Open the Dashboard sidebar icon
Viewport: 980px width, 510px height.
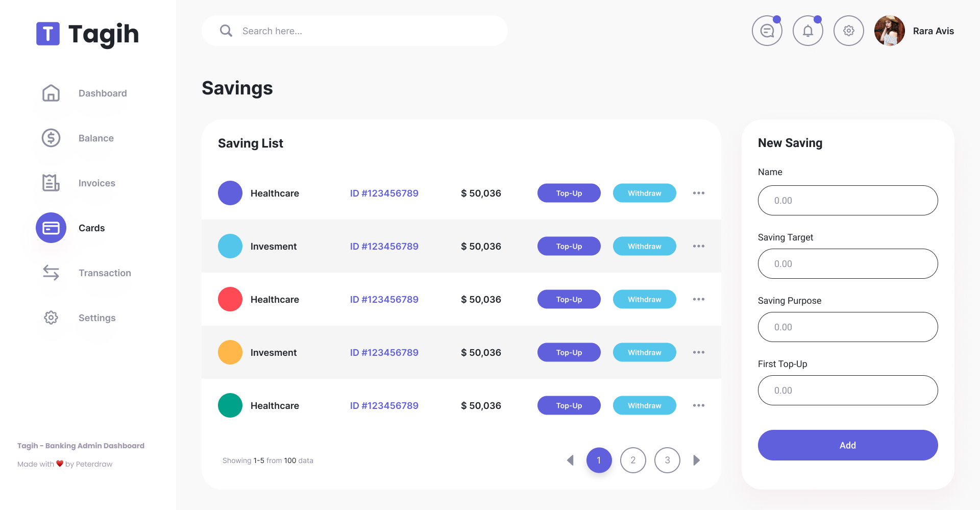pos(51,93)
